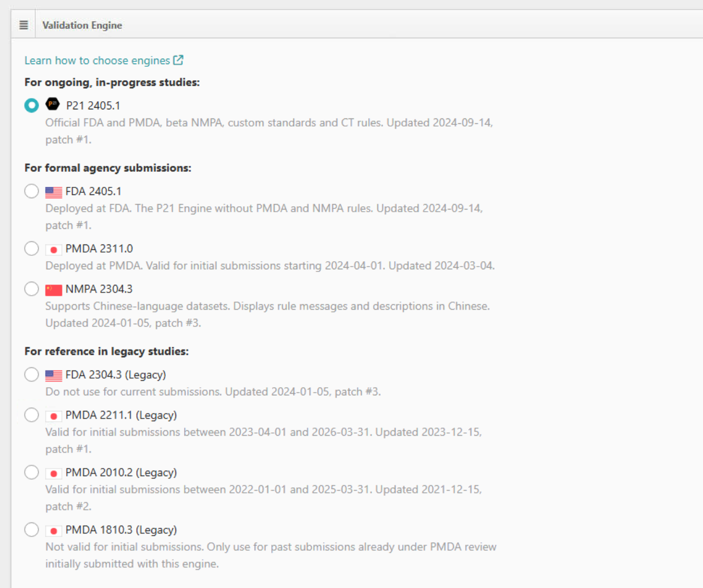Select the NMPA 2304.3 radio button
703x588 pixels.
tap(32, 289)
